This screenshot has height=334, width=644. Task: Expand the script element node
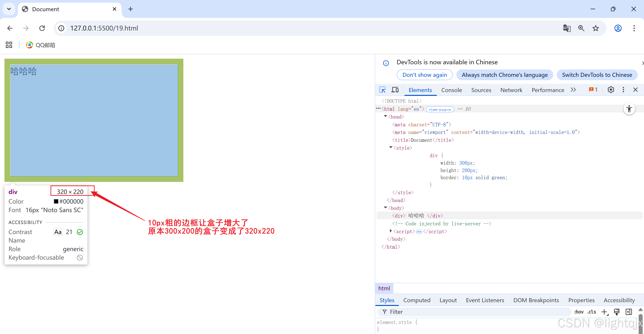coord(391,231)
